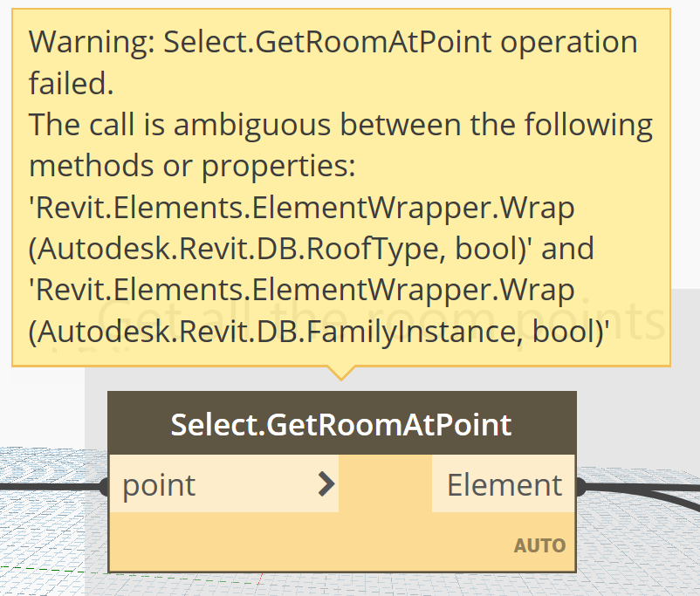
Task: Select the Element output port
Action: pos(504,484)
